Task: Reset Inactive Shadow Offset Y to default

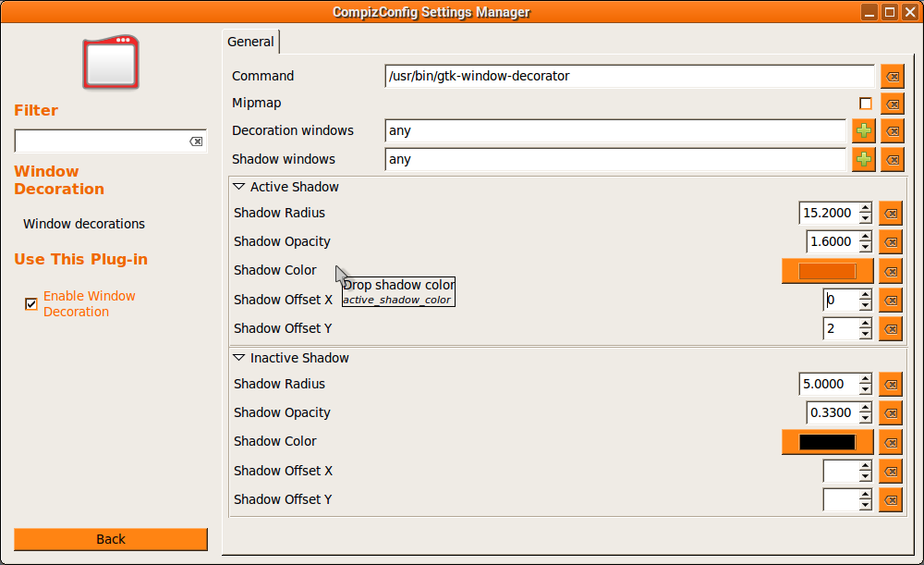Action: tap(891, 499)
